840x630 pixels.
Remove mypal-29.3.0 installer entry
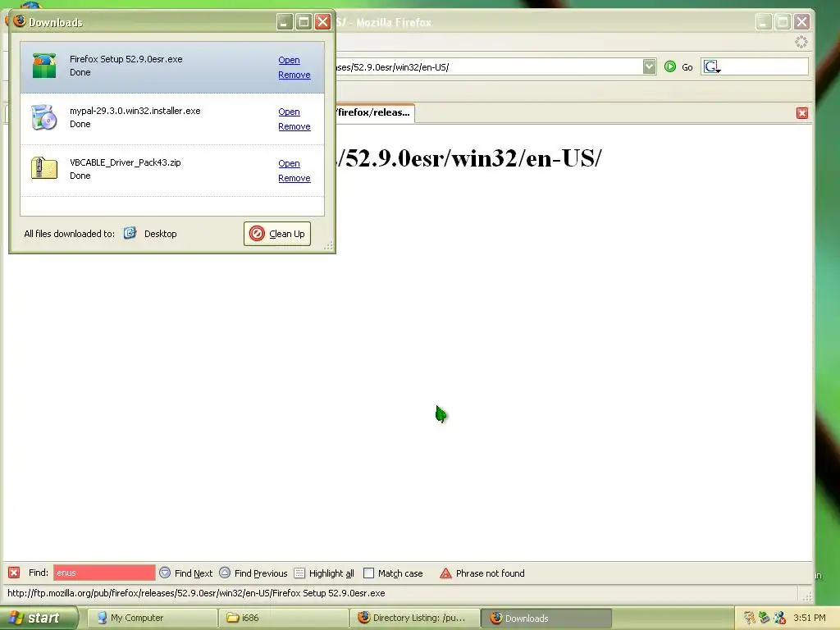click(x=294, y=126)
